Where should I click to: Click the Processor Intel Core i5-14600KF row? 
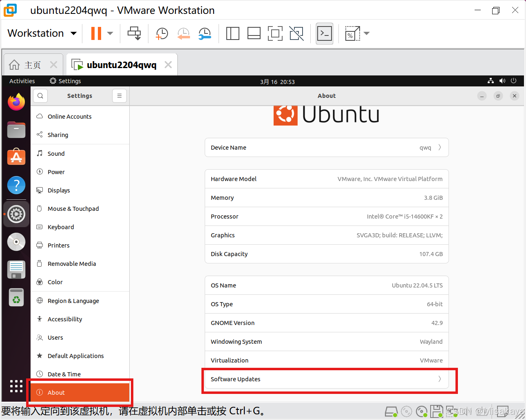tap(327, 217)
